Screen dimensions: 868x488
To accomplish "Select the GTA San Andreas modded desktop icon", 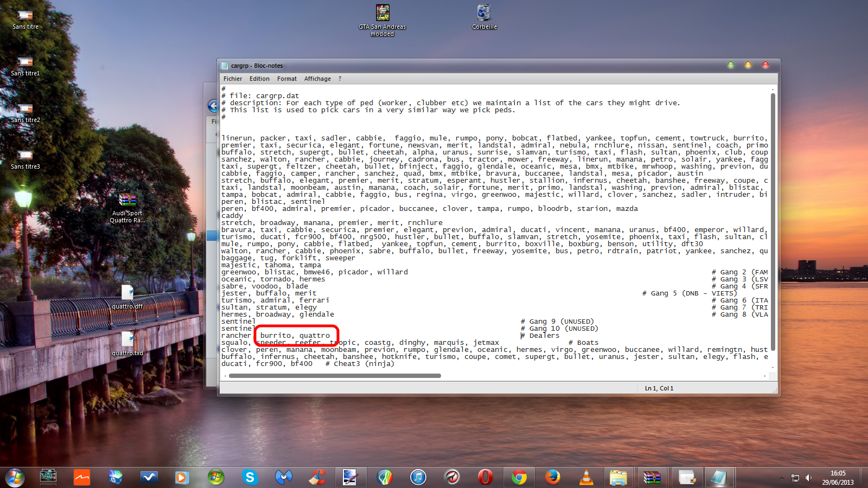I will [x=382, y=21].
